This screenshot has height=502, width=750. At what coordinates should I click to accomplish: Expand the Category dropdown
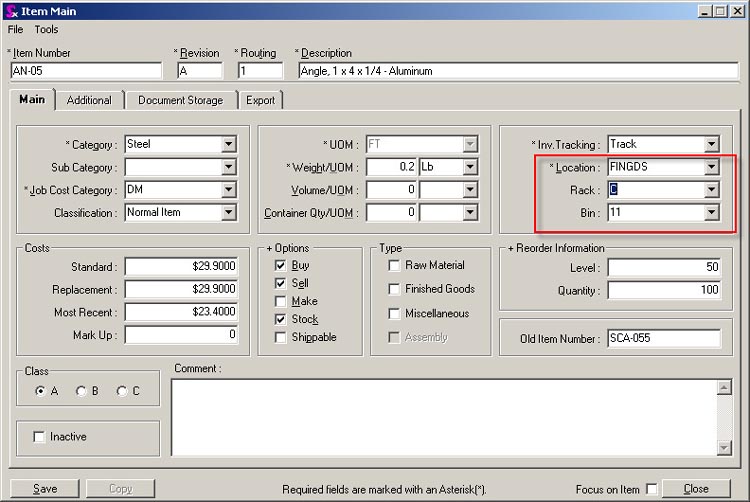229,144
